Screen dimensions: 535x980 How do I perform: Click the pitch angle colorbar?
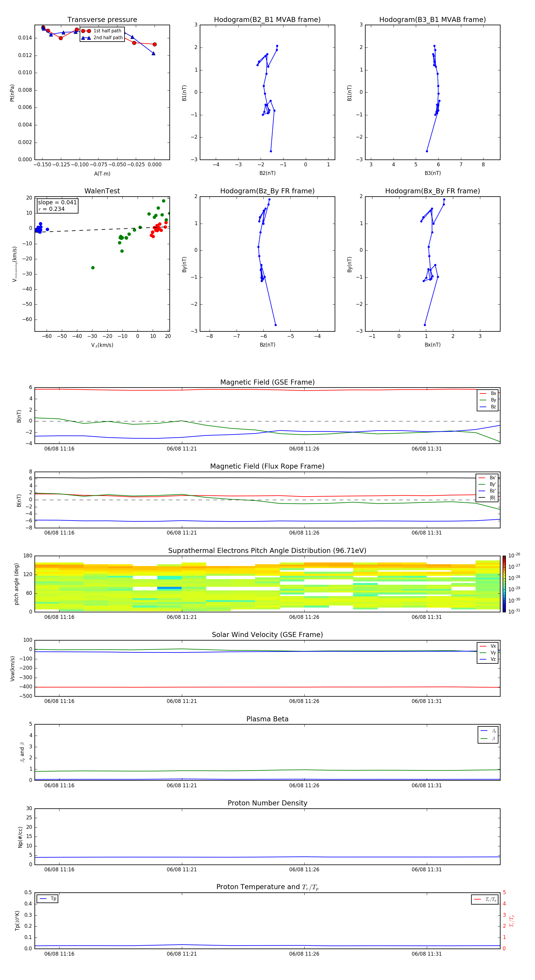pyautogui.click(x=504, y=584)
